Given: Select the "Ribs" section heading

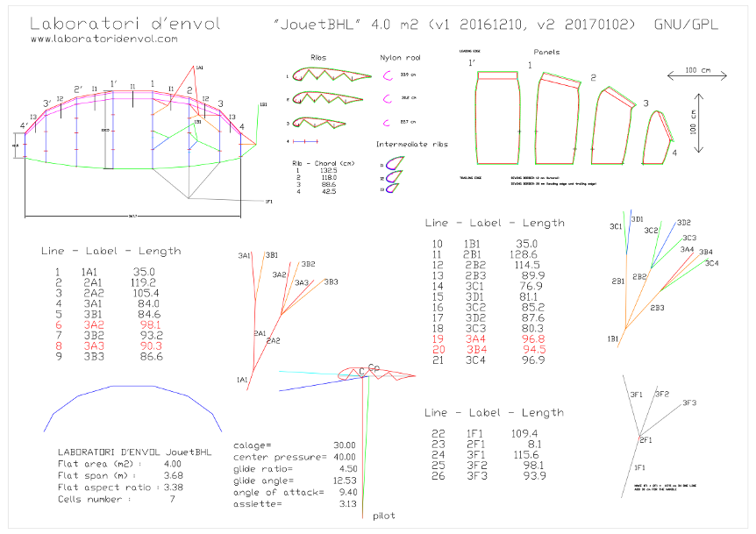Looking at the screenshot, I should pos(318,57).
